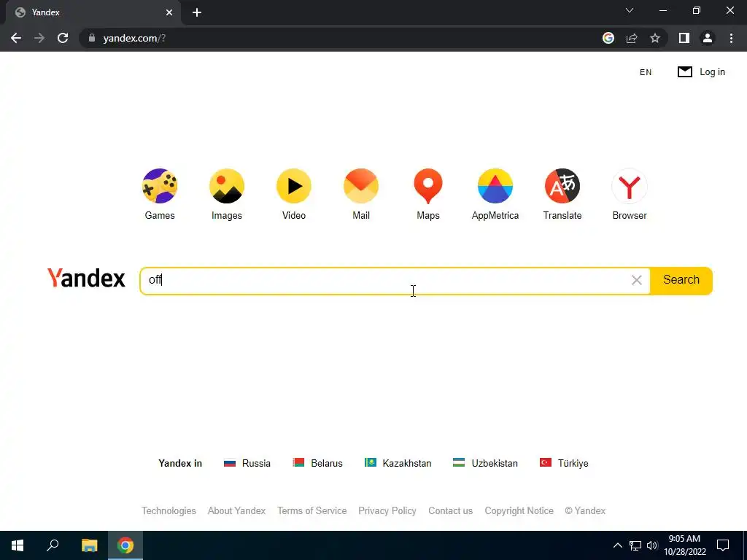This screenshot has height=560, width=747.
Task: Bookmark this tab with star icon
Action: pyautogui.click(x=655, y=38)
